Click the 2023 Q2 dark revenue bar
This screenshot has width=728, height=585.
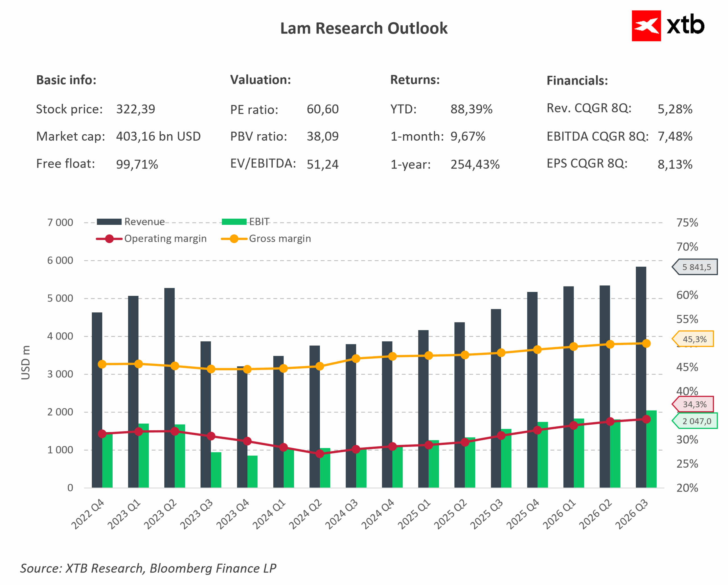(169, 388)
